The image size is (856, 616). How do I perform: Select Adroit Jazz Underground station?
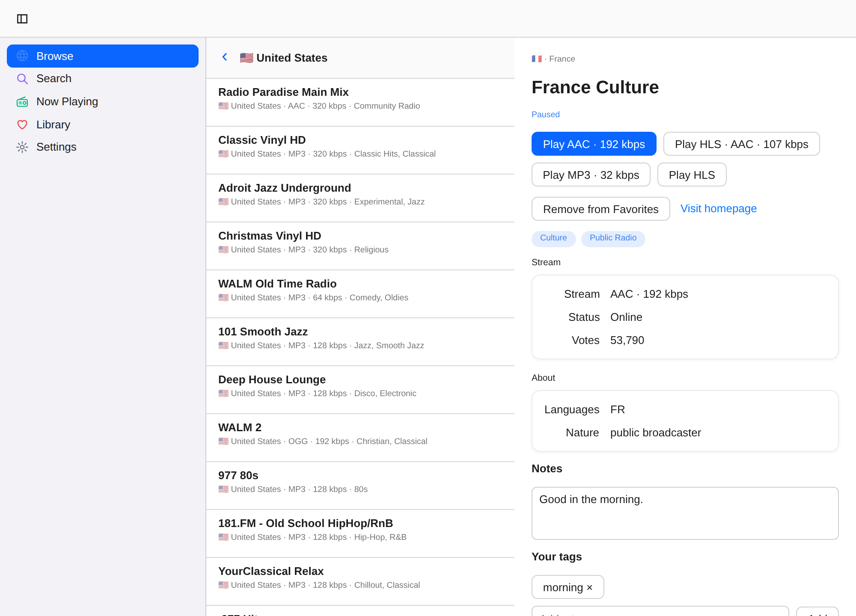[x=360, y=198]
